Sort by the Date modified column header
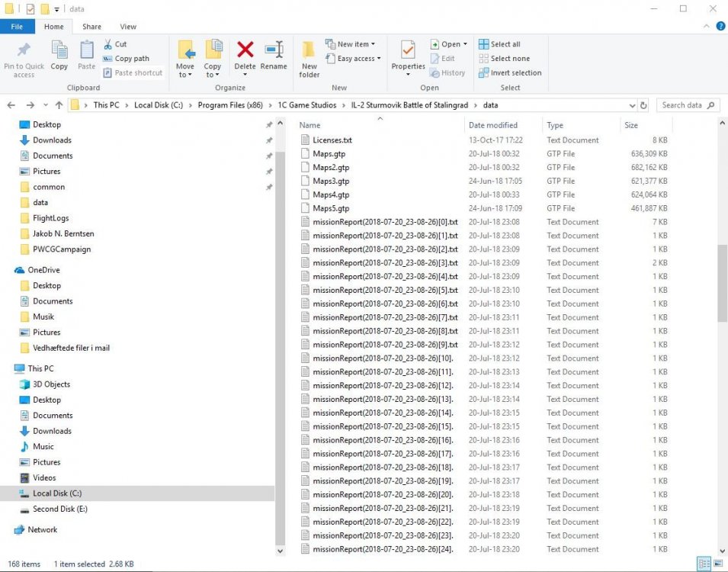 (x=493, y=125)
